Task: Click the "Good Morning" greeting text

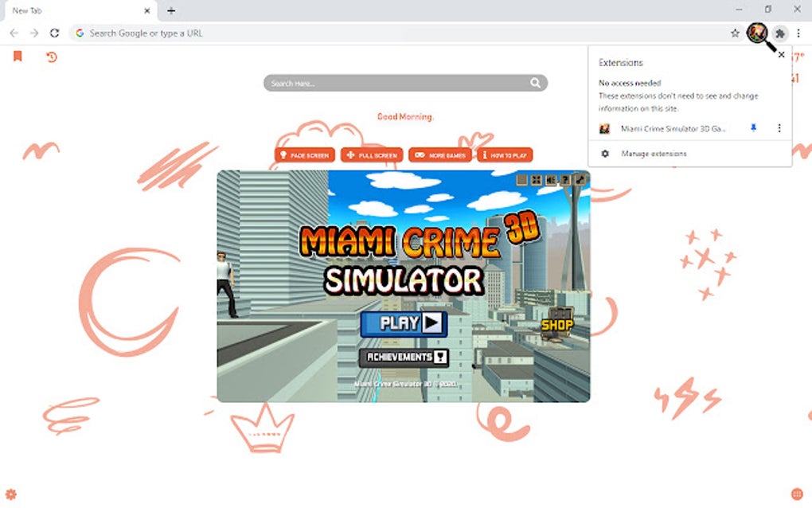Action: pos(405,117)
